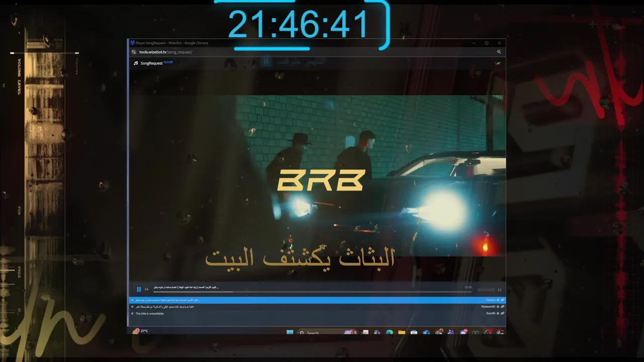Remove the unavailable title row by Ezzn90
Image resolution: width=644 pixels, height=362 pixels.
tap(132, 313)
